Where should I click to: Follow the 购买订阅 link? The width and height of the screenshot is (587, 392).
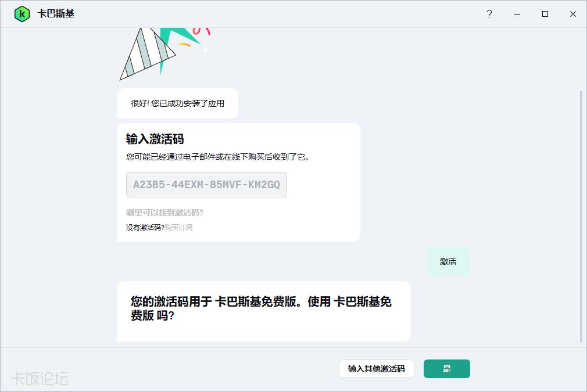point(178,228)
